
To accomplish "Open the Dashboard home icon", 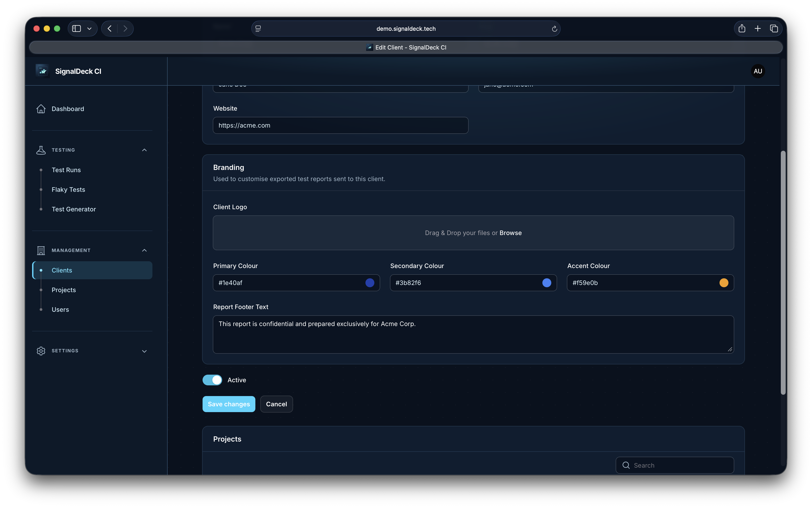I will 41,109.
